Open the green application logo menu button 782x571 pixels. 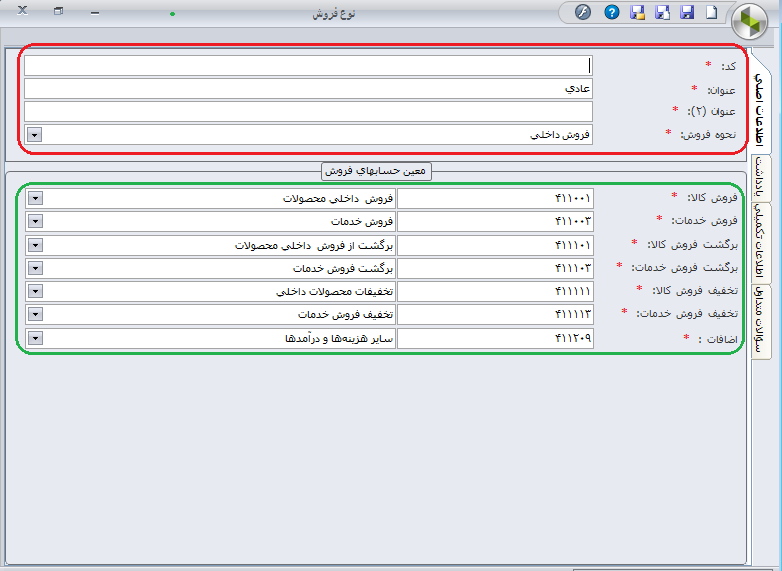tap(750, 21)
